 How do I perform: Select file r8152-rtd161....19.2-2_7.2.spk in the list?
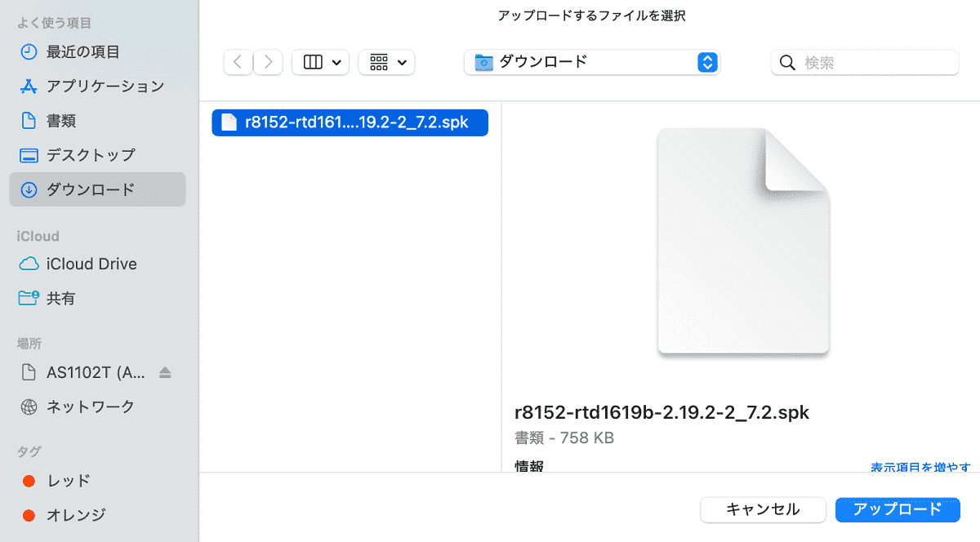[350, 122]
